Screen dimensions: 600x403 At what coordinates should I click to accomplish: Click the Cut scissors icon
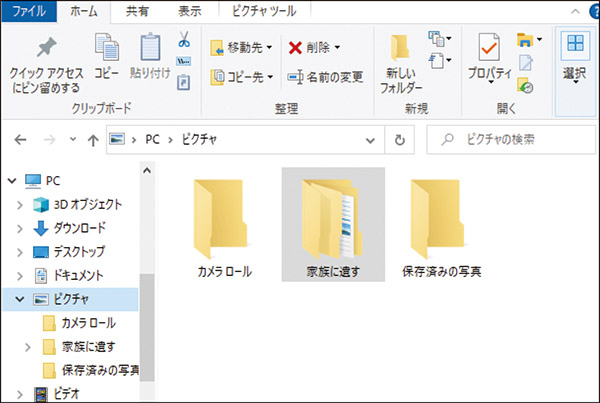pyautogui.click(x=184, y=40)
